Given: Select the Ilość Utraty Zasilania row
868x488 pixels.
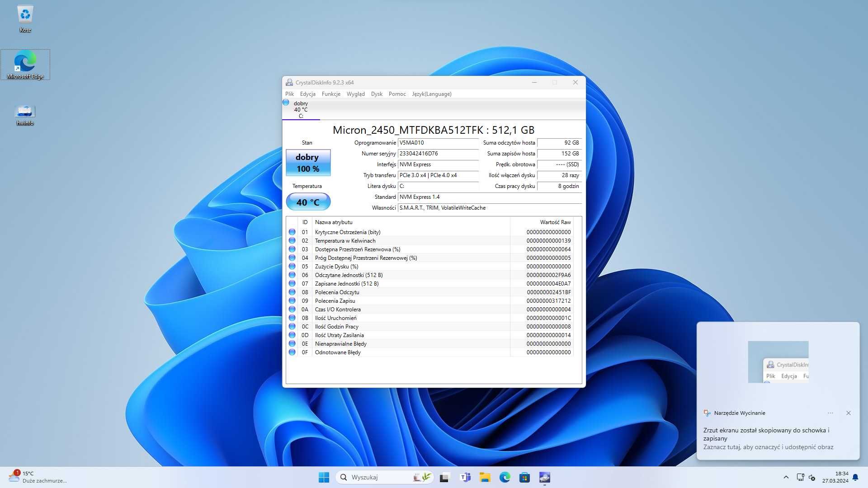Looking at the screenshot, I should (x=429, y=335).
